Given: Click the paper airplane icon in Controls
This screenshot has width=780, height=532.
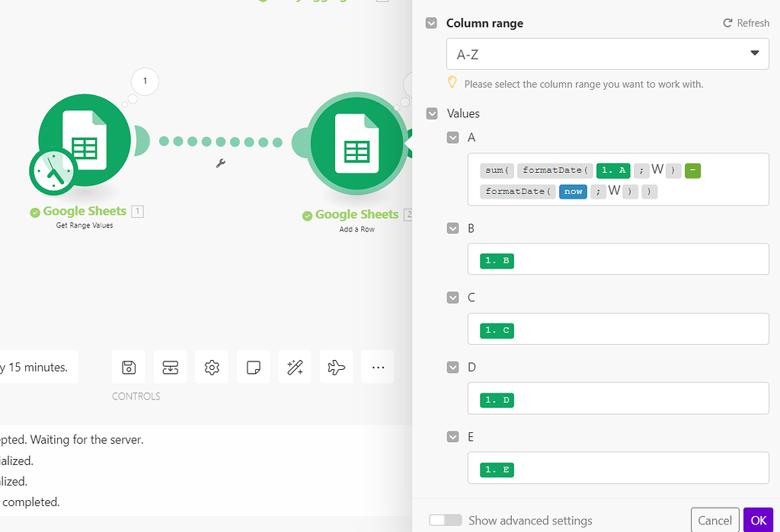Looking at the screenshot, I should (336, 367).
